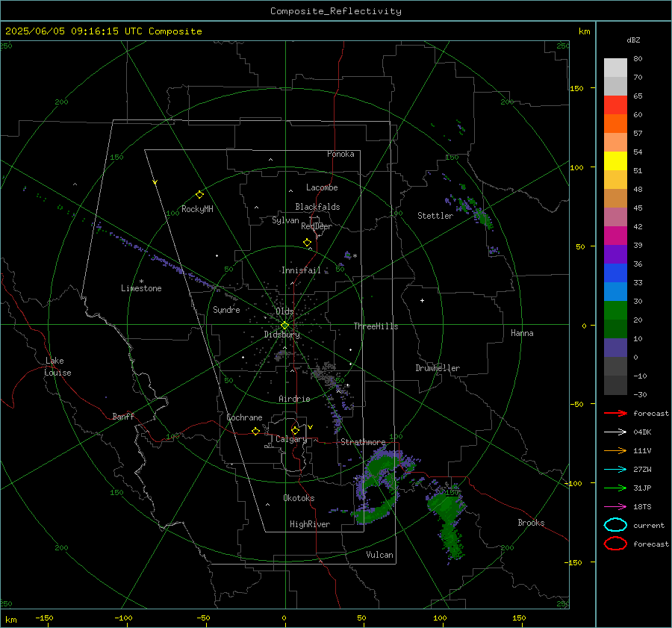The width and height of the screenshot is (672, 628).
Task: Click the Composite_Reflectivity title text
Action: point(335,11)
